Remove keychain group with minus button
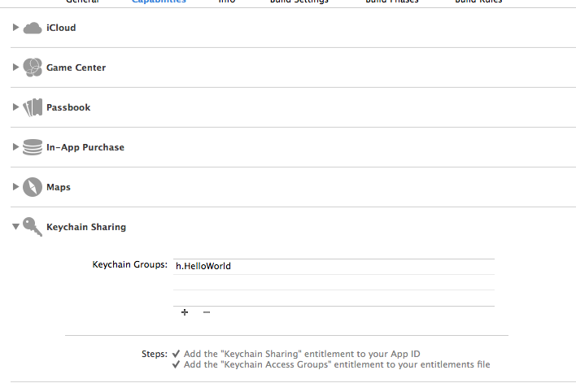The height and width of the screenshot is (392, 576). coord(207,312)
